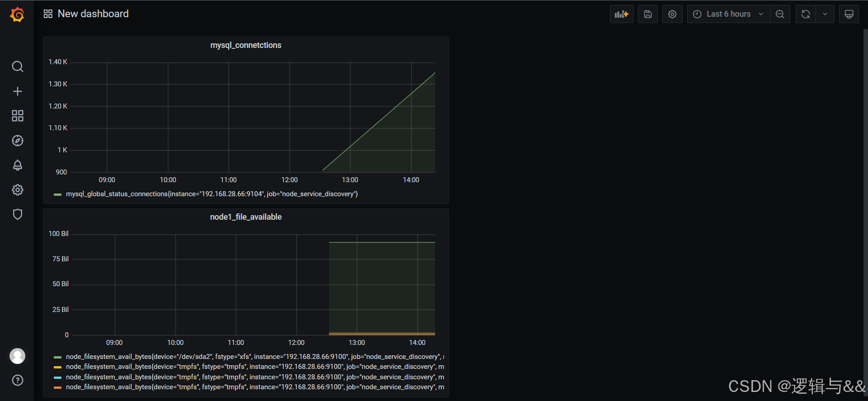Click the green /dev/sda2 legend color swatch
The width and height of the screenshot is (868, 401).
[57, 357]
